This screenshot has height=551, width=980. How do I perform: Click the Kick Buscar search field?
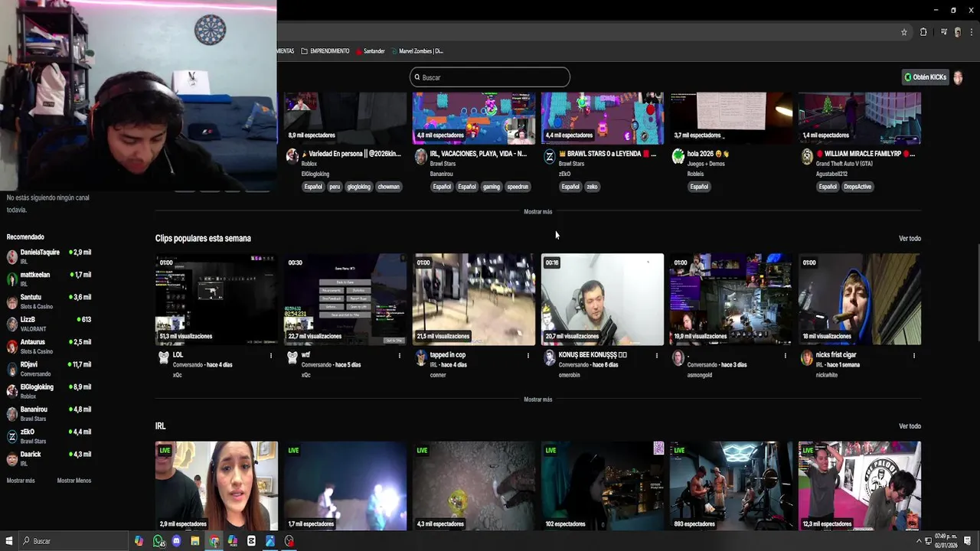490,77
